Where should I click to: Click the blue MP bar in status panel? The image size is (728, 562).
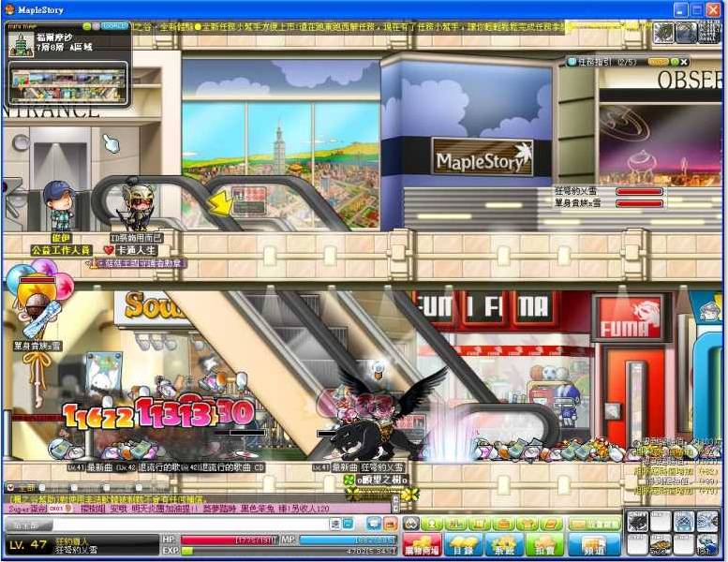(x=348, y=540)
